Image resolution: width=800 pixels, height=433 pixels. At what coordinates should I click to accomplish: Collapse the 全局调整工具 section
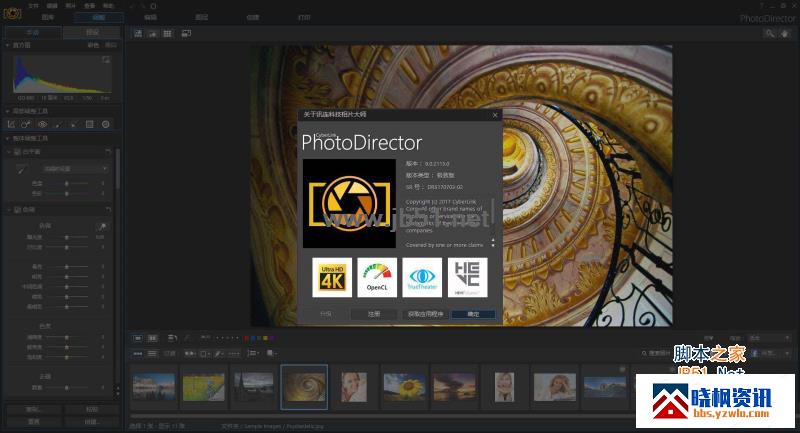tap(8, 138)
